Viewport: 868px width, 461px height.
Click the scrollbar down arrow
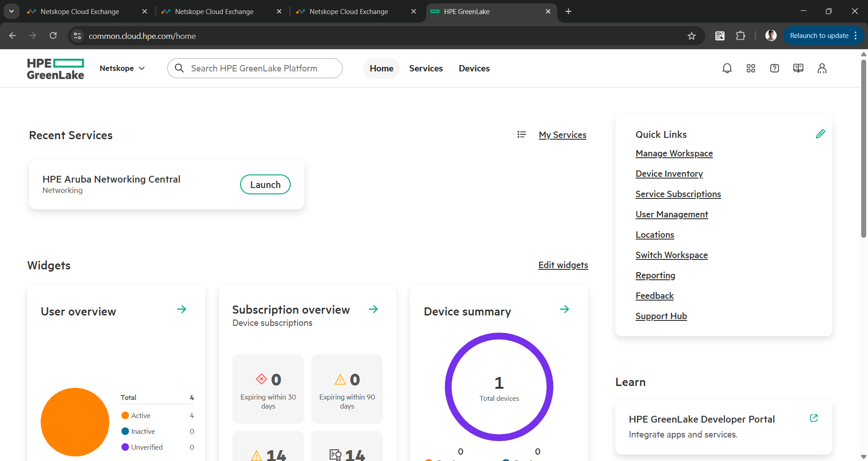pos(863,456)
